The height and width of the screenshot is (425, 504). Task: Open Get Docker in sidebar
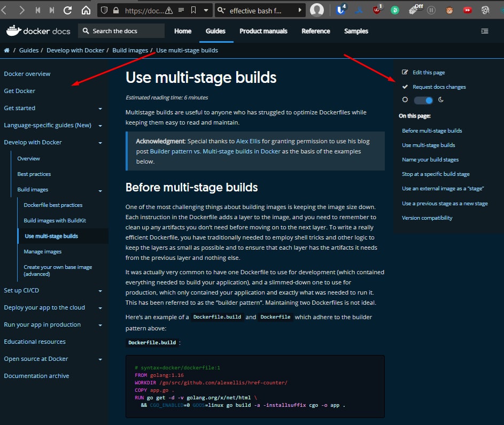click(20, 91)
